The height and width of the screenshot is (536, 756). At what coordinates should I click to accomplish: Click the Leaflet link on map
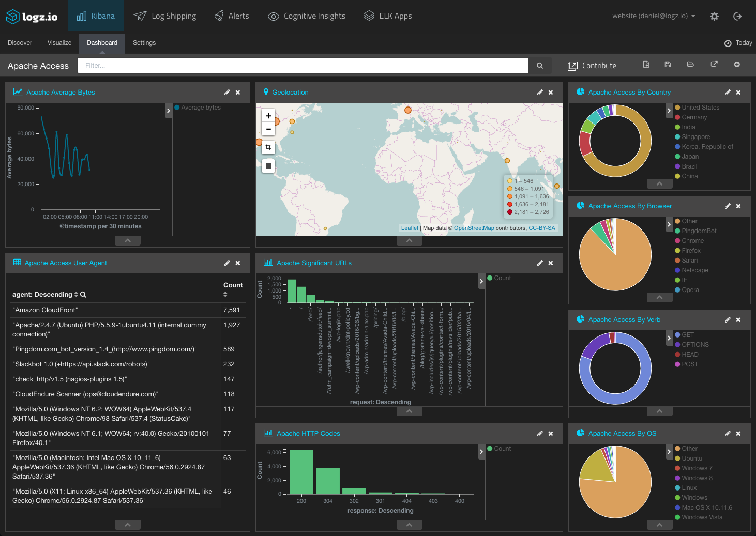pos(410,228)
